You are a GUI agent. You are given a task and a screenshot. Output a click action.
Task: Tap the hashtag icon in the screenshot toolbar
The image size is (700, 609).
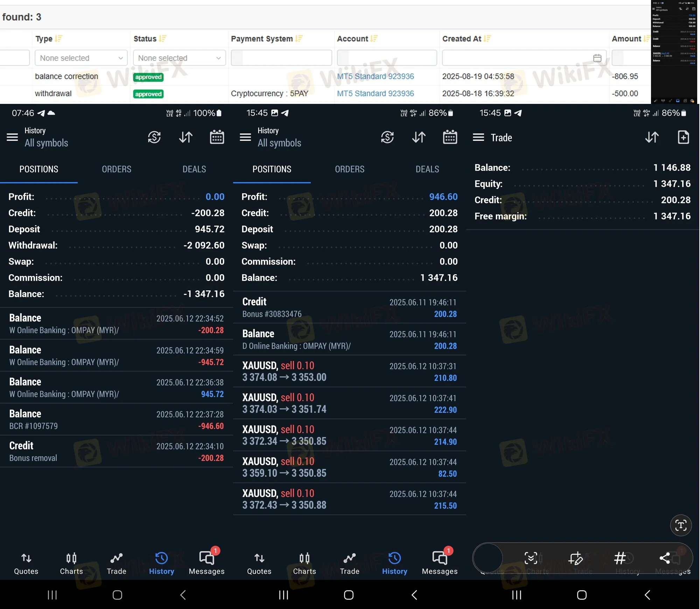[620, 558]
